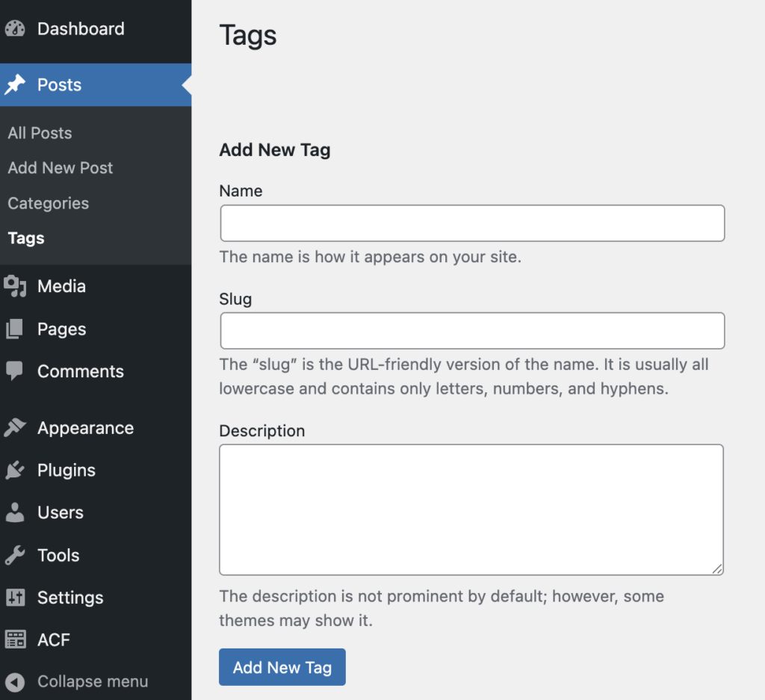Open Media via its camera-music icon
This screenshot has width=765, height=700.
coord(15,286)
